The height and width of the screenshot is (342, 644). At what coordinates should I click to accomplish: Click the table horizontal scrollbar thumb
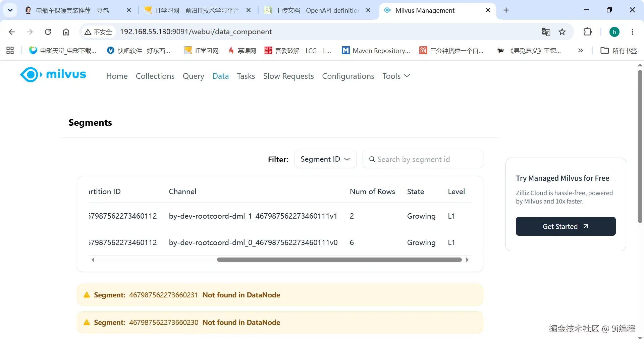pyautogui.click(x=339, y=260)
